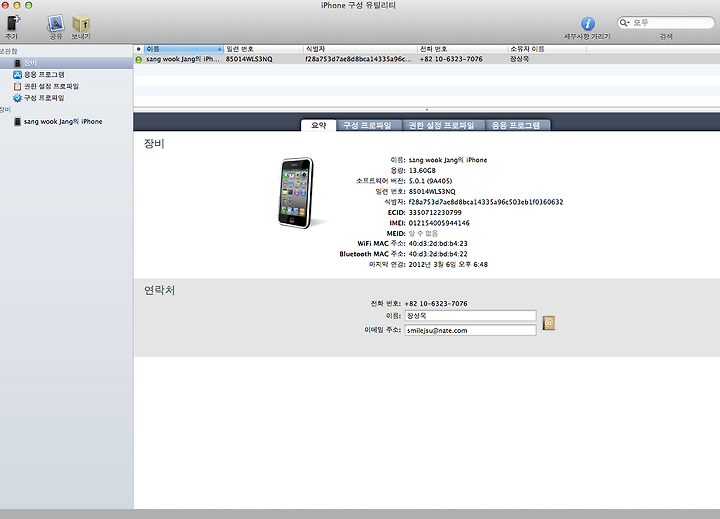Click the search field in the toolbar
720x519 pixels.
click(666, 23)
